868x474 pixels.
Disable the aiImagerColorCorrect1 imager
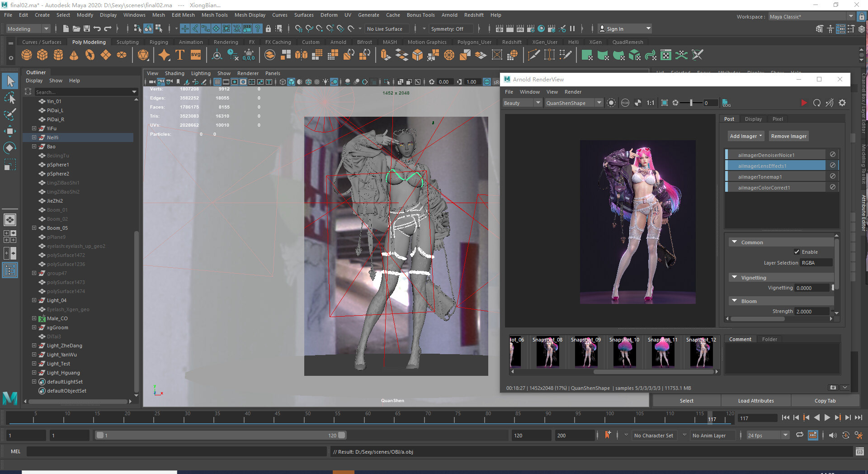[832, 187]
